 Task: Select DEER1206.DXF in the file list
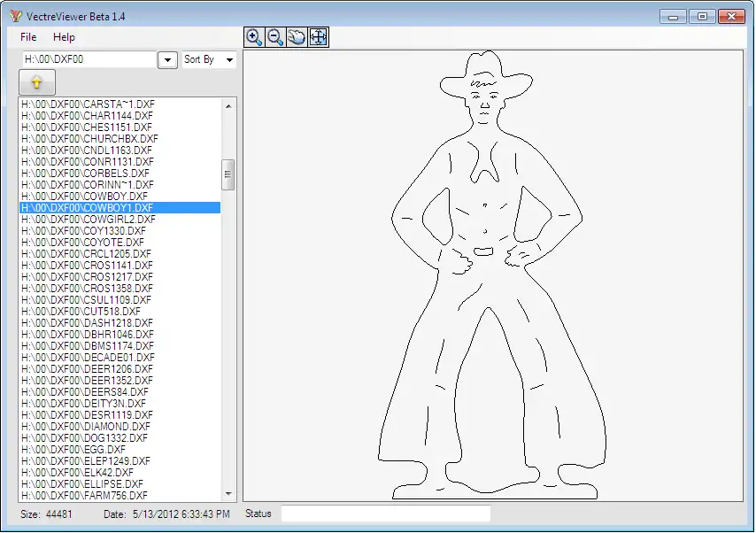pyautogui.click(x=120, y=369)
